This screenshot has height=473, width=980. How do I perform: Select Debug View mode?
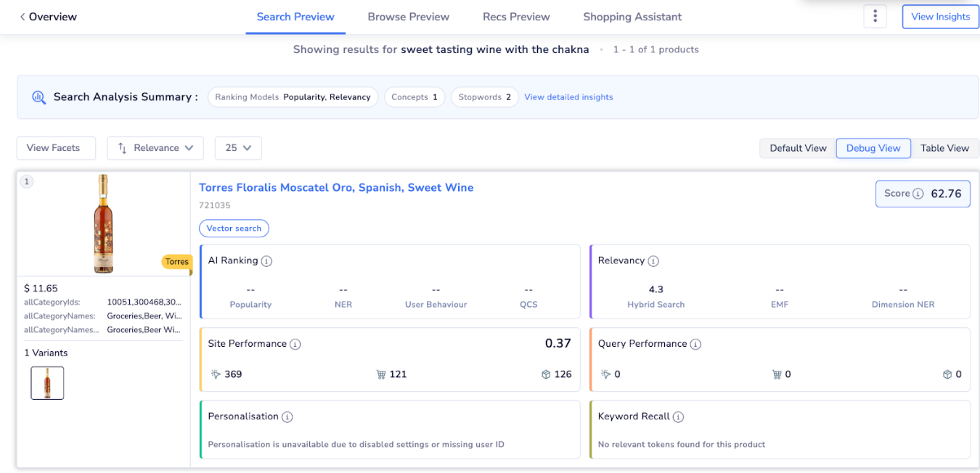click(x=873, y=148)
